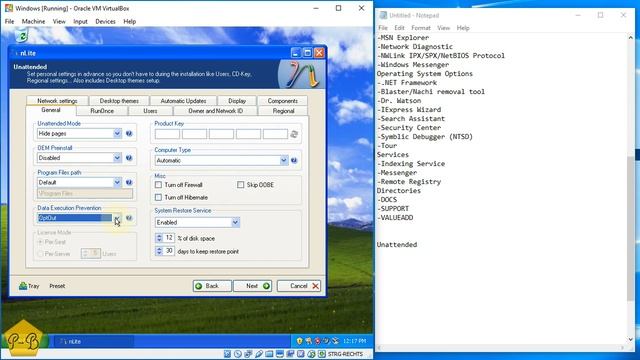
Task: Click the Notepad window title icon
Action: [383, 15]
